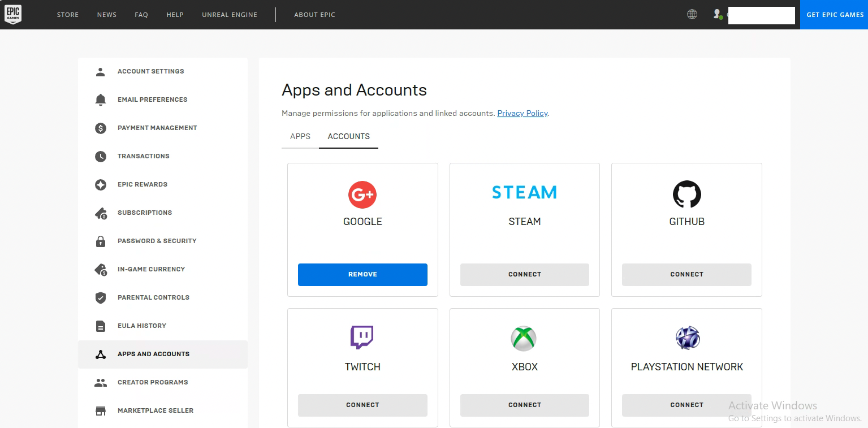
Task: Click the Xbox sphere logo
Action: (524, 338)
